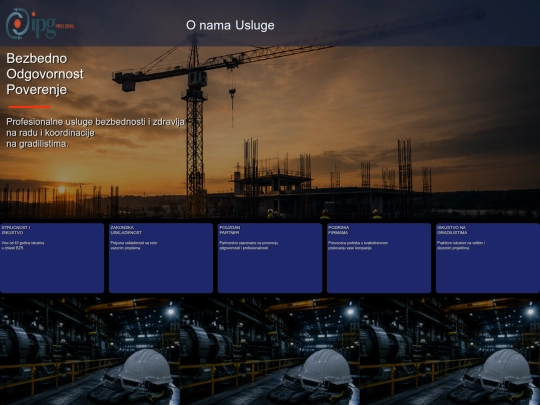Select the 'Iskustvo na gradilištima' card
Screen dimensions: 540x405
pos(488,258)
